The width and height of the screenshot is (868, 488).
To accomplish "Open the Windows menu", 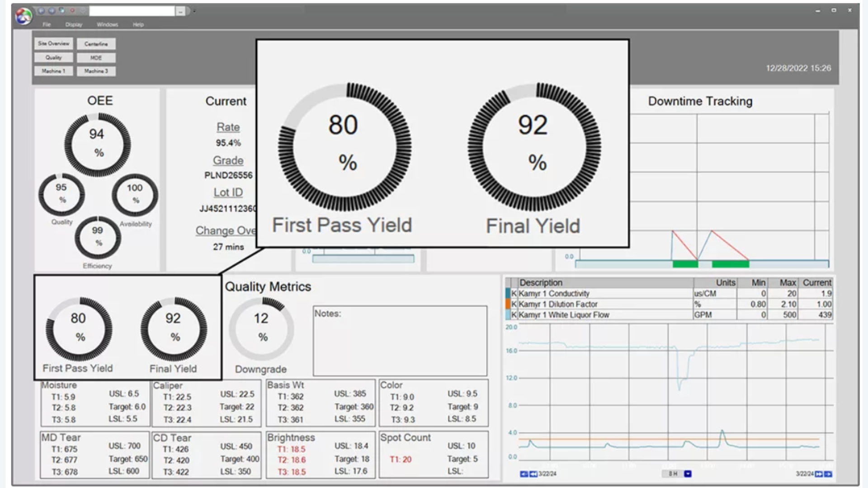I will pyautogui.click(x=107, y=24).
